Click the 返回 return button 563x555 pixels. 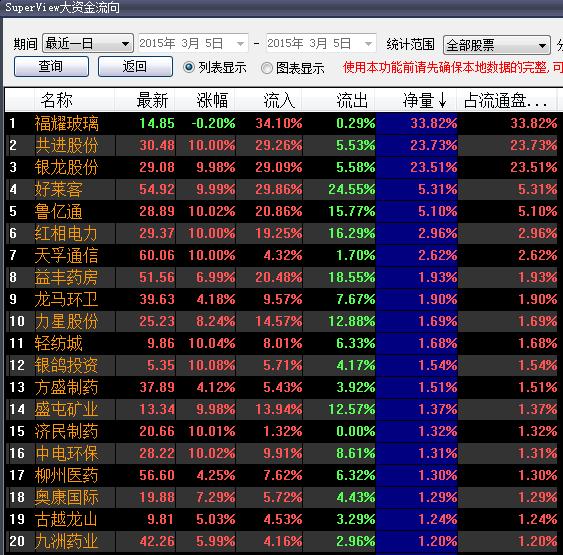[135, 66]
